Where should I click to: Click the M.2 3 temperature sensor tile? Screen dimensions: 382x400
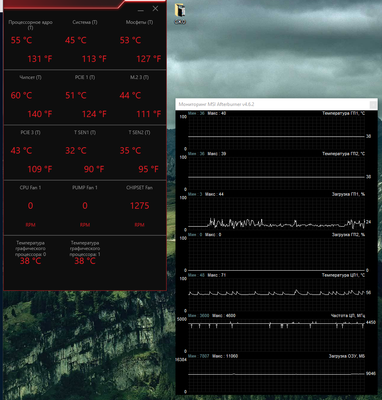pos(139,97)
